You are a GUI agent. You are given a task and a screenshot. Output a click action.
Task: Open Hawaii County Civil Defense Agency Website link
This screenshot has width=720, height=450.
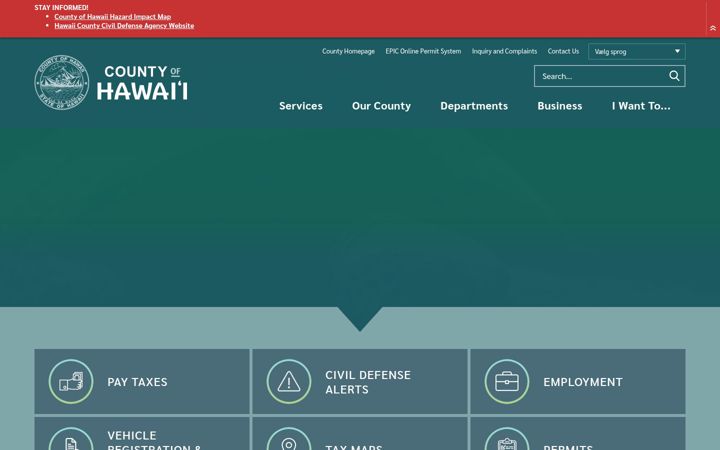(x=124, y=26)
